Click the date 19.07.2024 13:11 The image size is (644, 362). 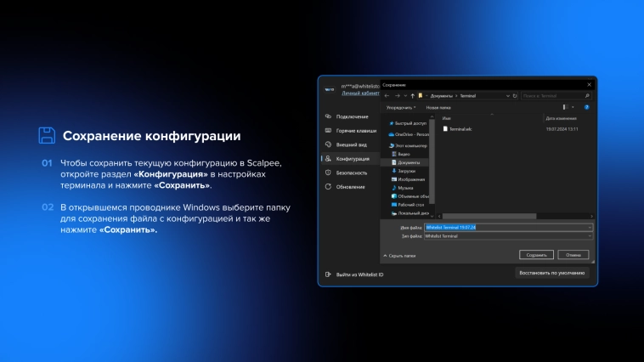[x=562, y=129]
